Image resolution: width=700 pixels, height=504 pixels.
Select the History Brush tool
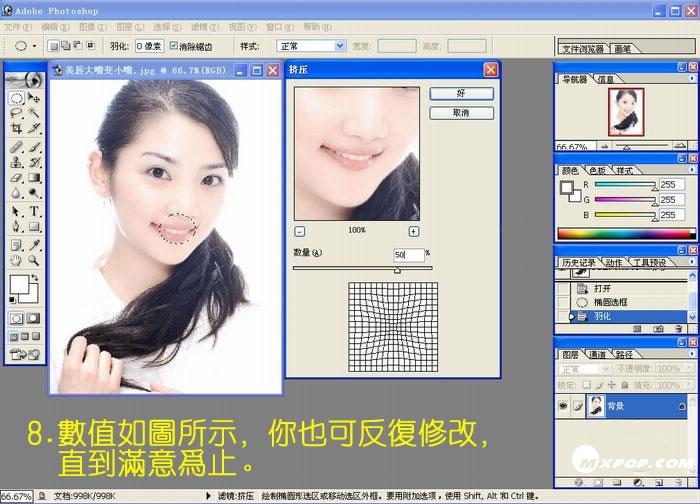[x=33, y=162]
